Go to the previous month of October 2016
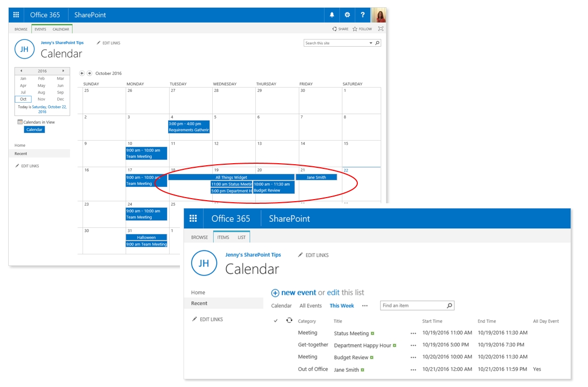This screenshot has width=588, height=387. pyautogui.click(x=82, y=73)
